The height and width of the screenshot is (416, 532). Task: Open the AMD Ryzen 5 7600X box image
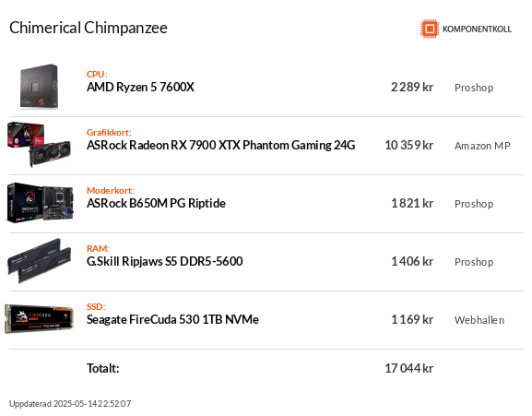(39, 87)
